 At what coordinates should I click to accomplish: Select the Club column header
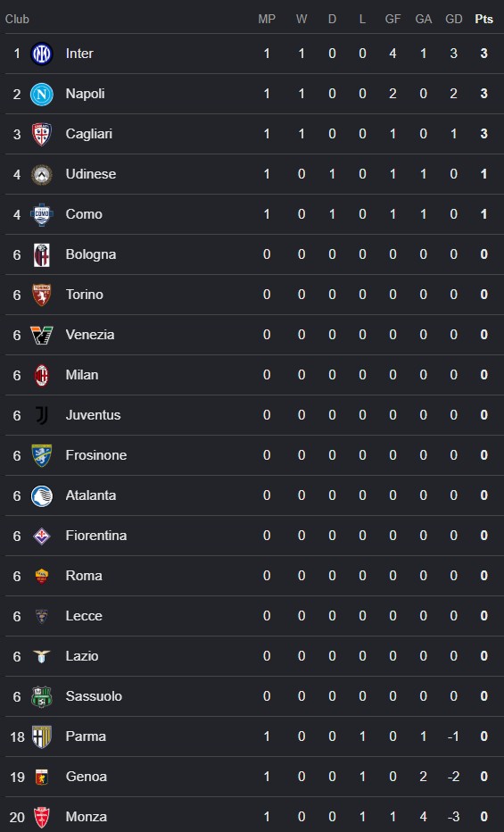(x=17, y=19)
